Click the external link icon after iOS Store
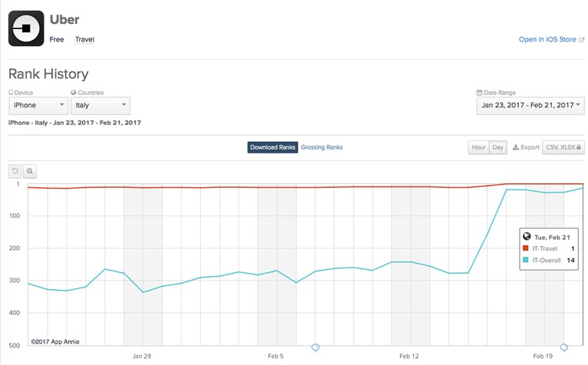 pyautogui.click(x=582, y=40)
